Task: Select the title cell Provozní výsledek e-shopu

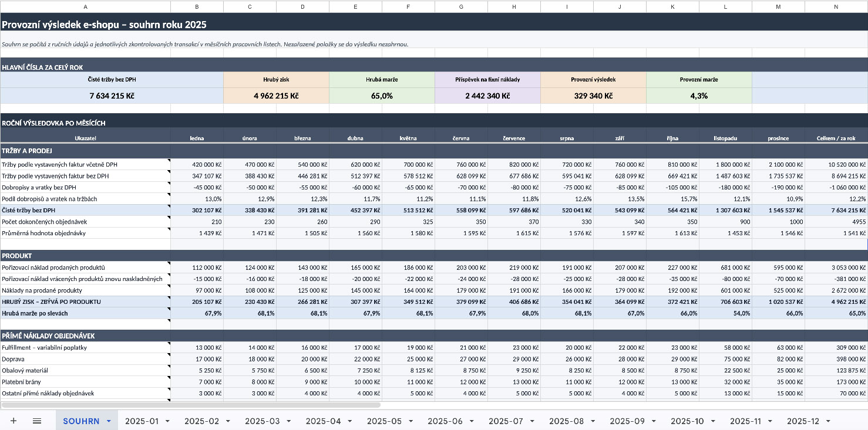Action: [103, 25]
